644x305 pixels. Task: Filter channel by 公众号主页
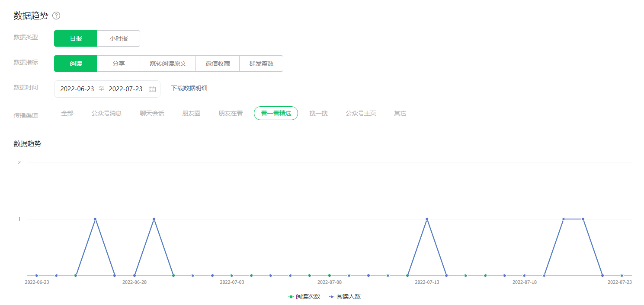tap(361, 113)
